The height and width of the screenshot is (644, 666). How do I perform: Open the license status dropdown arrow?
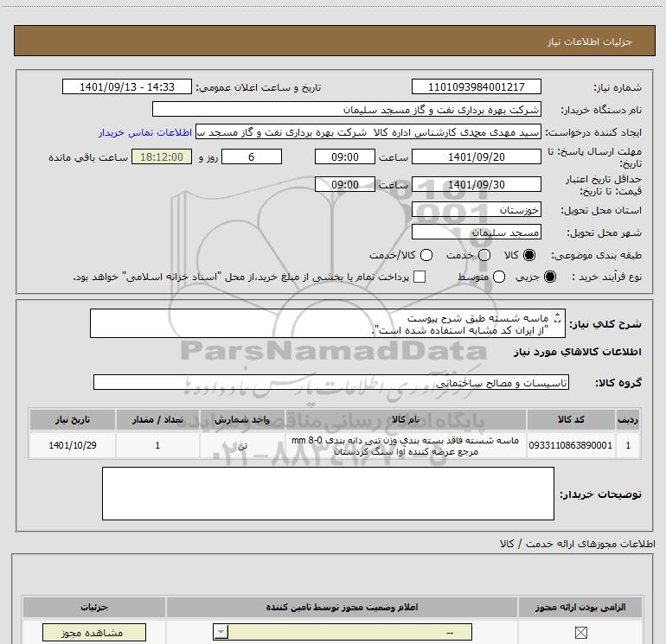tap(221, 632)
